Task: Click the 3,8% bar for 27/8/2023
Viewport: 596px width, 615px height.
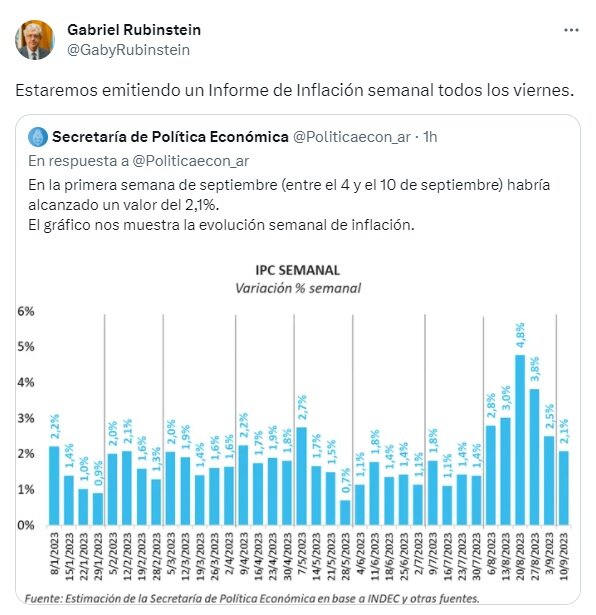Action: point(534,457)
